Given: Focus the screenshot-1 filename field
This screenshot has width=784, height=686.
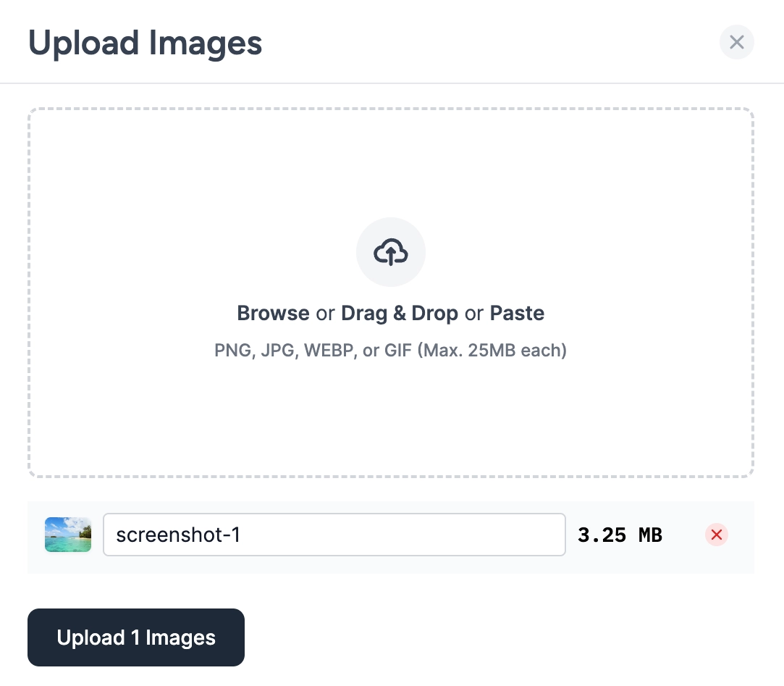Looking at the screenshot, I should pos(334,535).
